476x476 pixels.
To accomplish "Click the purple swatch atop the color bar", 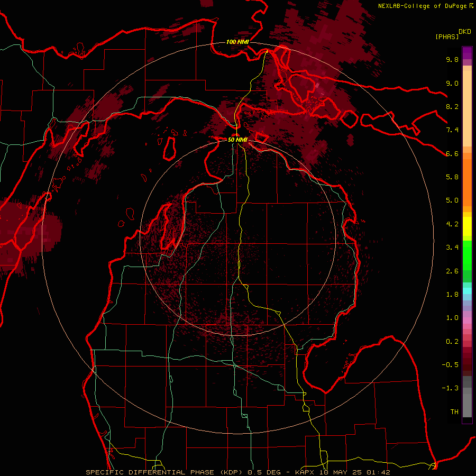I will pos(467,53).
